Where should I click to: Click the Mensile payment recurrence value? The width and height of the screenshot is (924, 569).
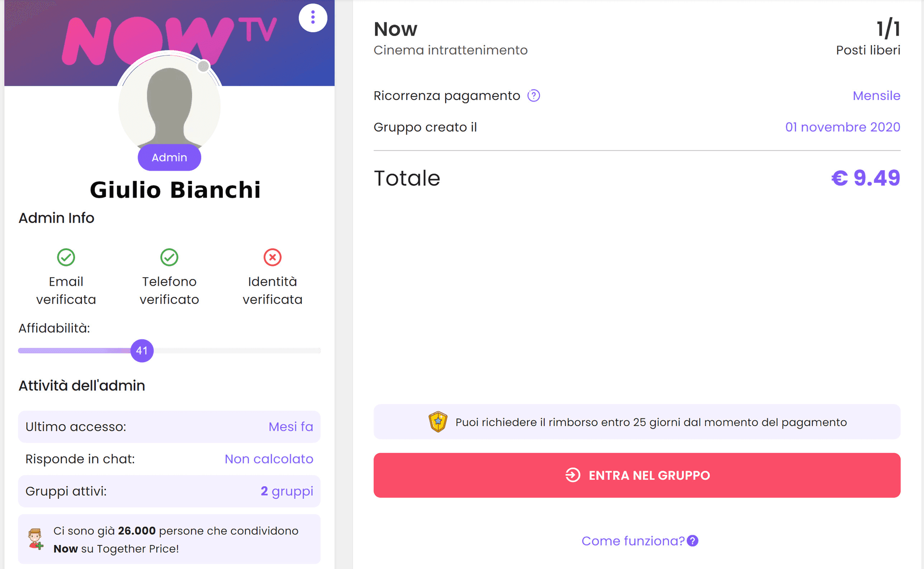tap(876, 96)
